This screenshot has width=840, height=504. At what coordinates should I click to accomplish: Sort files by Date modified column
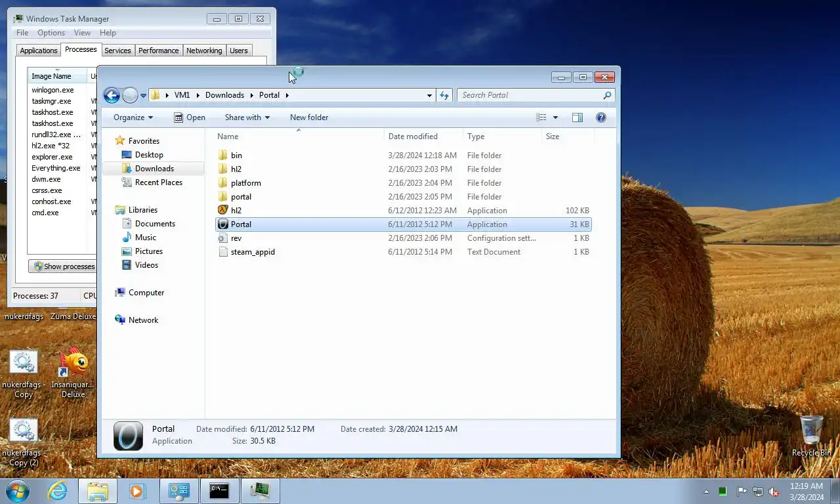point(423,136)
